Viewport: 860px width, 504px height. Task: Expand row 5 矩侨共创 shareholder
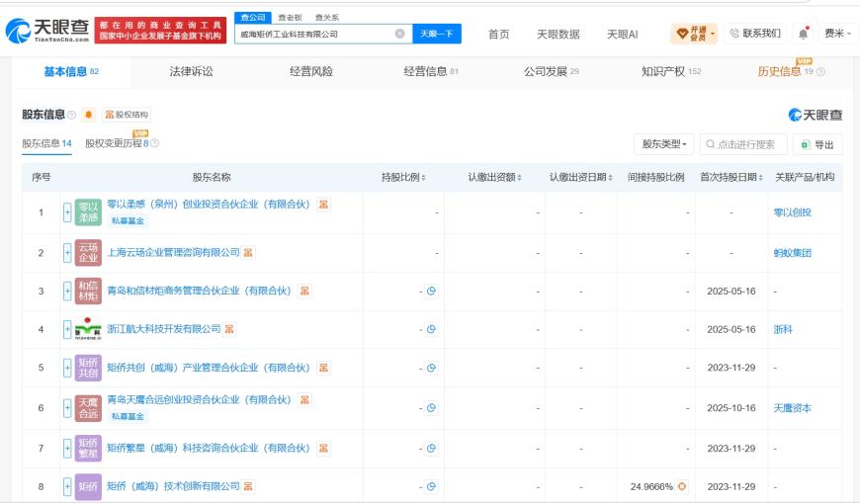coord(67,368)
